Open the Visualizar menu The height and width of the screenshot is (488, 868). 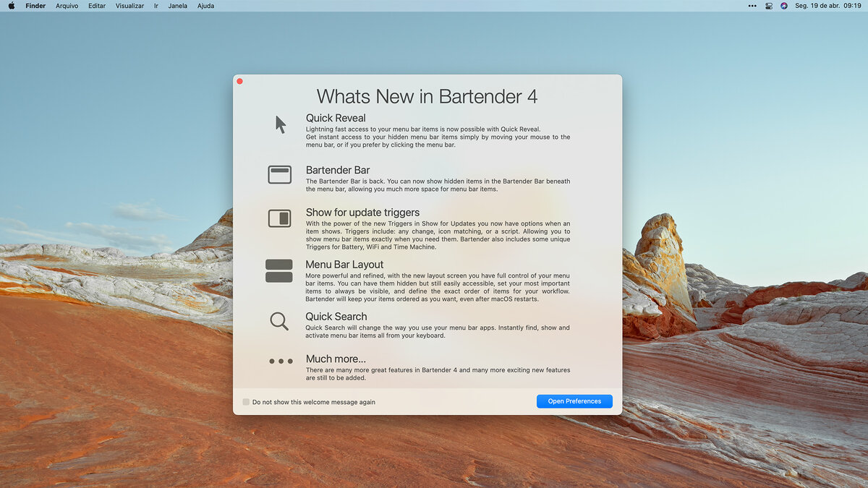pyautogui.click(x=129, y=6)
